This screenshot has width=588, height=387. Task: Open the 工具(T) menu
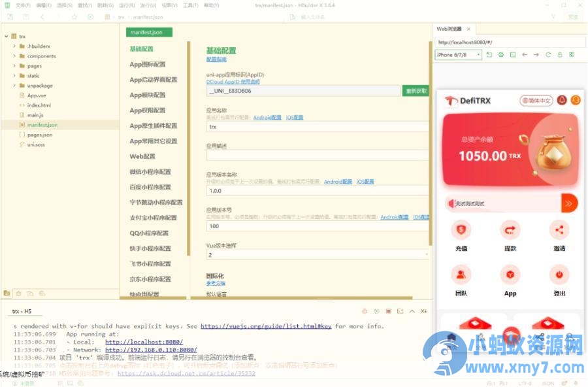191,5
